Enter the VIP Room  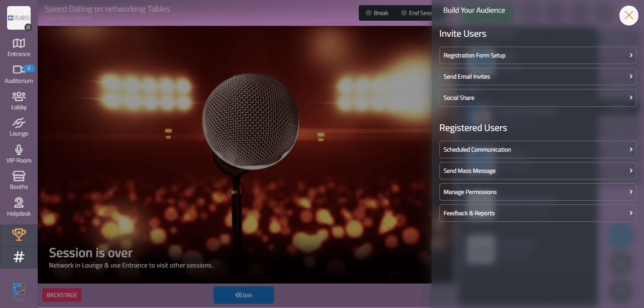point(19,153)
